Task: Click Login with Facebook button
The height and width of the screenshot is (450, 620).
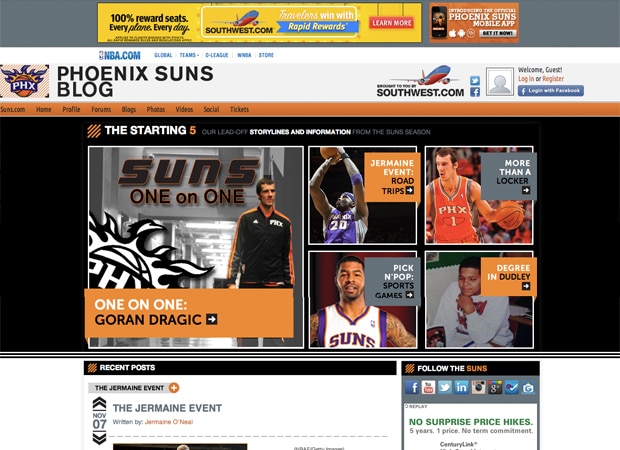Action: coord(551,91)
